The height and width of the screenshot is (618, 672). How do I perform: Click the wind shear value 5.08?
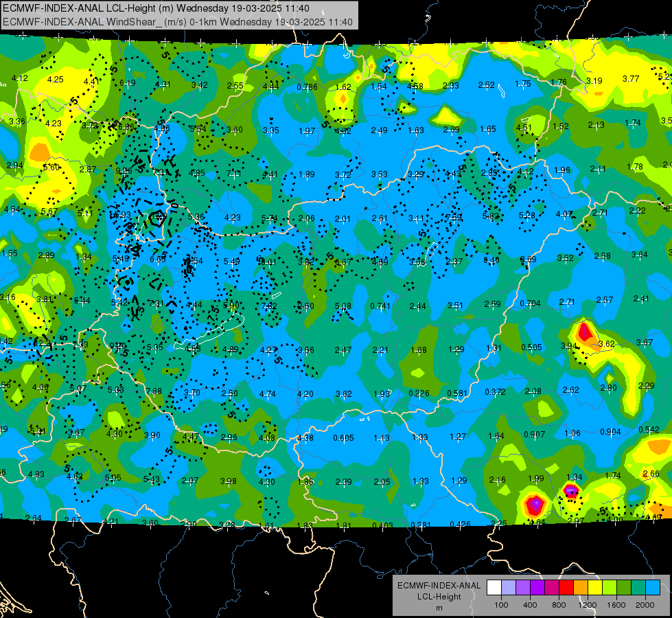tap(343, 306)
